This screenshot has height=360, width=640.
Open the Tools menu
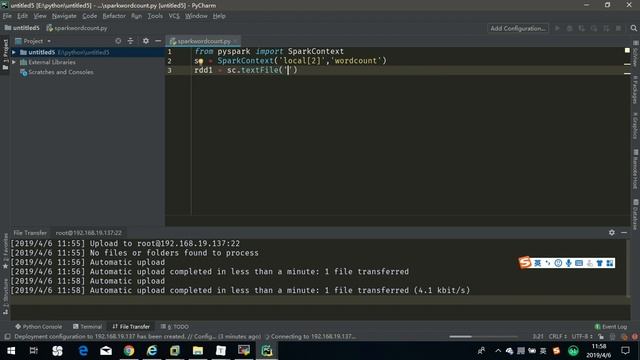[x=155, y=16]
